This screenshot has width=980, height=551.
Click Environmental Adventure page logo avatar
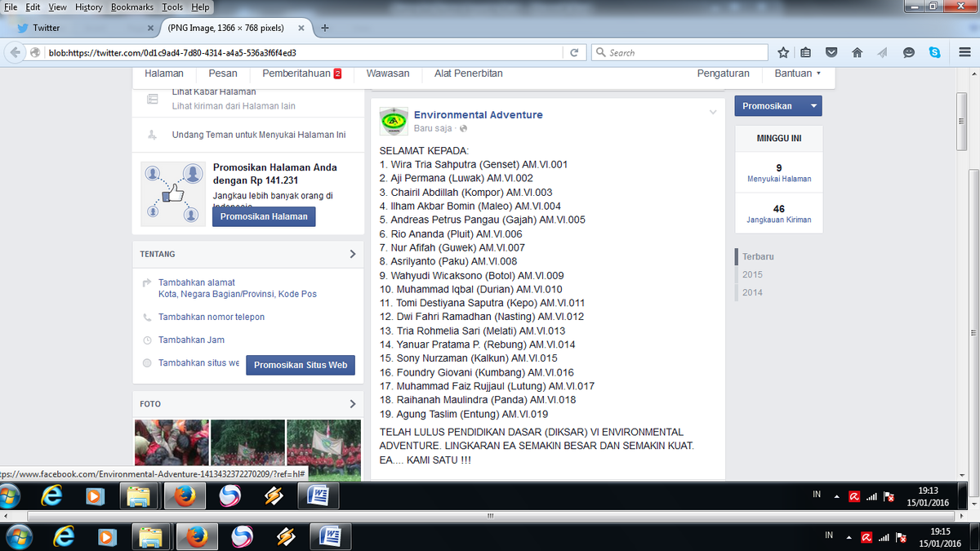(394, 121)
